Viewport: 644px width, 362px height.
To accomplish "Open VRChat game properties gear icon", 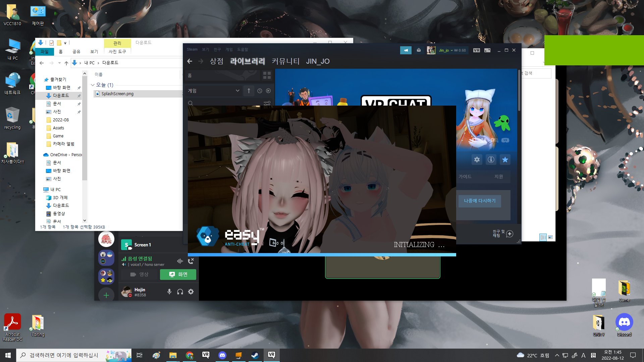I will (x=477, y=160).
